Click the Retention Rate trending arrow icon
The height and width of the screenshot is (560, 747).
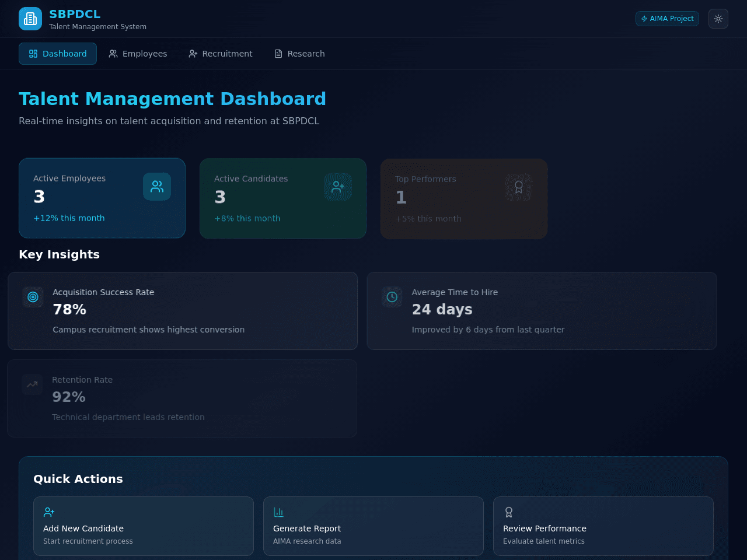point(32,384)
